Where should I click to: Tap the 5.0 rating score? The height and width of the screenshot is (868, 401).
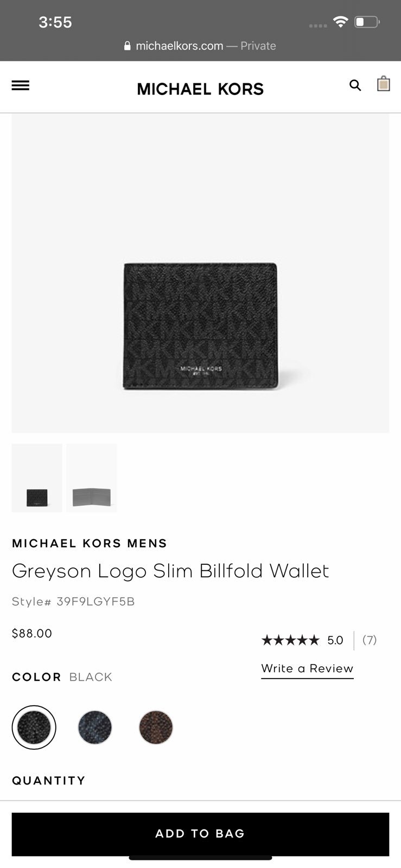(x=335, y=640)
